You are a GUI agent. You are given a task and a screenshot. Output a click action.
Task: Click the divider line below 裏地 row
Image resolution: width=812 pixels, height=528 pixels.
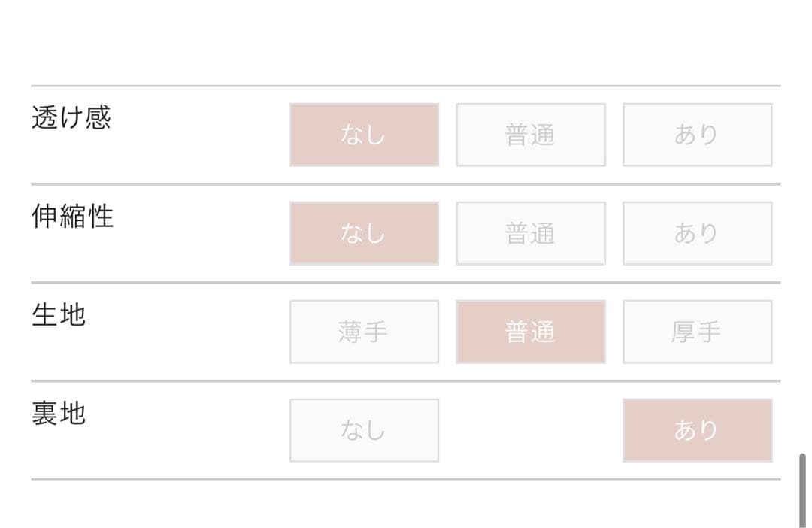pyautogui.click(x=406, y=479)
